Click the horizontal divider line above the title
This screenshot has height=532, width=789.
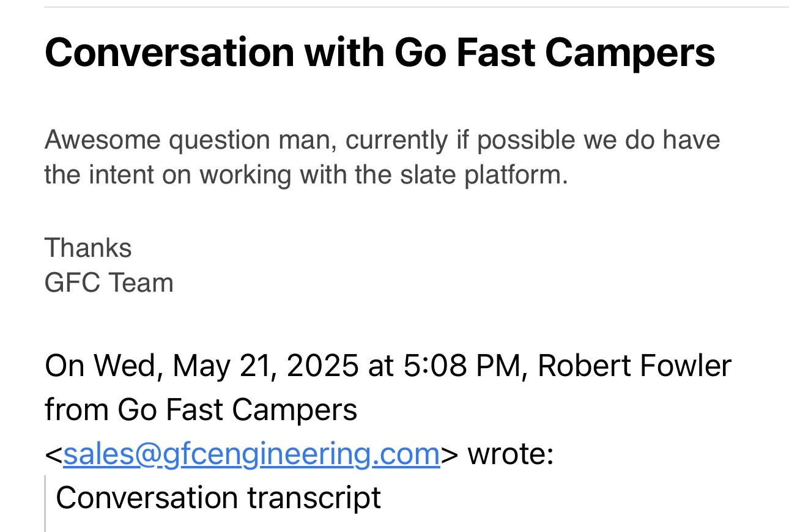(417, 7)
